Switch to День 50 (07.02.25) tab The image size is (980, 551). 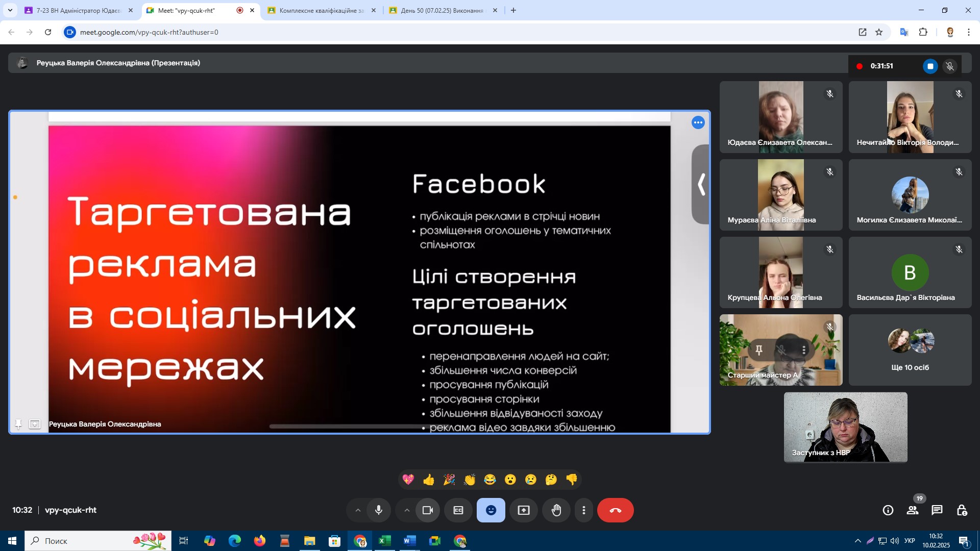[443, 10]
